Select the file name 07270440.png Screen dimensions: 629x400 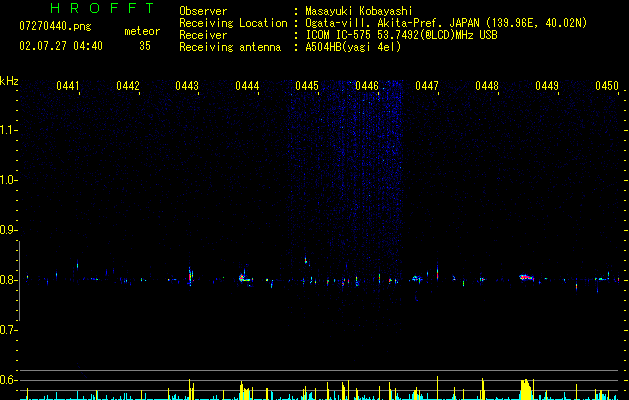pyautogui.click(x=55, y=27)
